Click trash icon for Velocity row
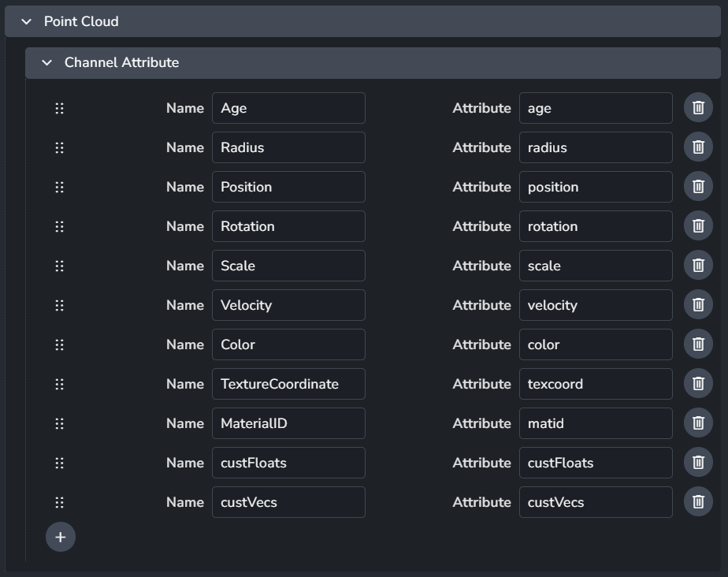This screenshot has width=728, height=577. point(698,305)
